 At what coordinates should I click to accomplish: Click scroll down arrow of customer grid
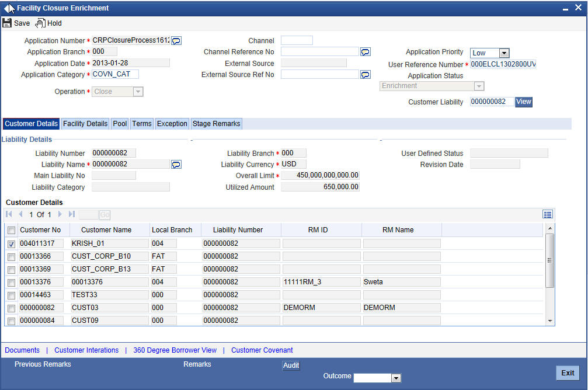549,321
